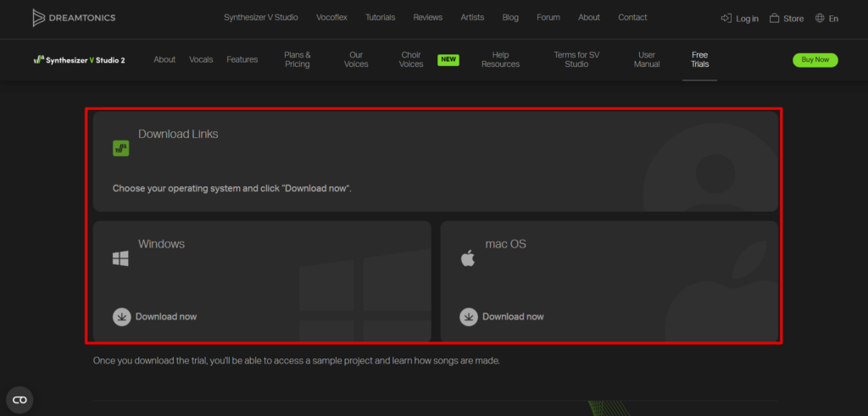Open the Forum link
This screenshot has height=416, width=868.
coord(548,18)
